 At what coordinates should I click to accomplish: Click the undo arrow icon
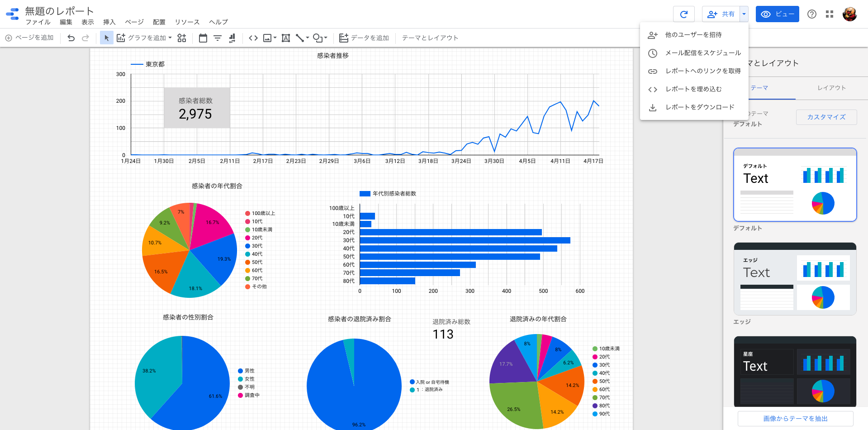coord(71,38)
